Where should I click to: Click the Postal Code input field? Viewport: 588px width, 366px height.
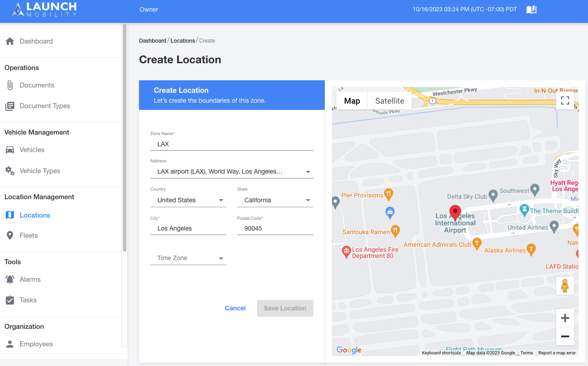(x=275, y=229)
